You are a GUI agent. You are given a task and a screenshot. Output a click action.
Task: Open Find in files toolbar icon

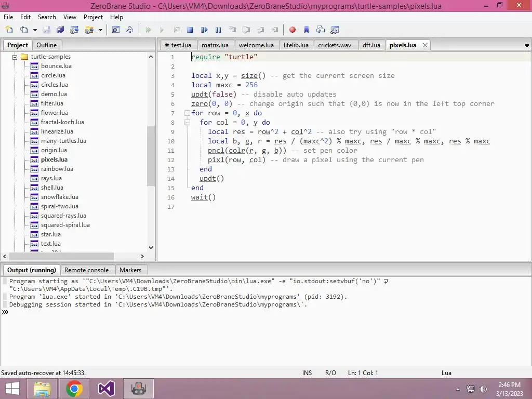point(129,30)
